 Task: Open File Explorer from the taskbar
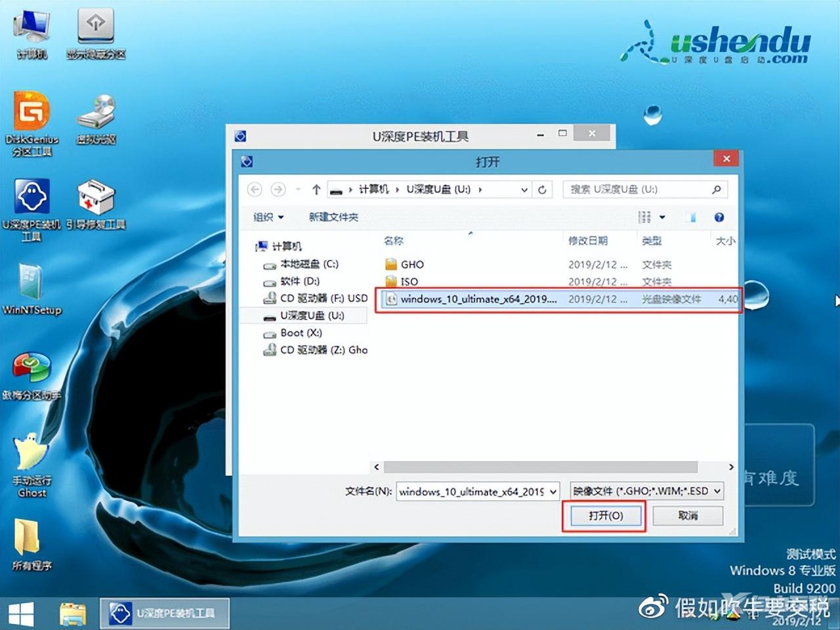coord(72,614)
